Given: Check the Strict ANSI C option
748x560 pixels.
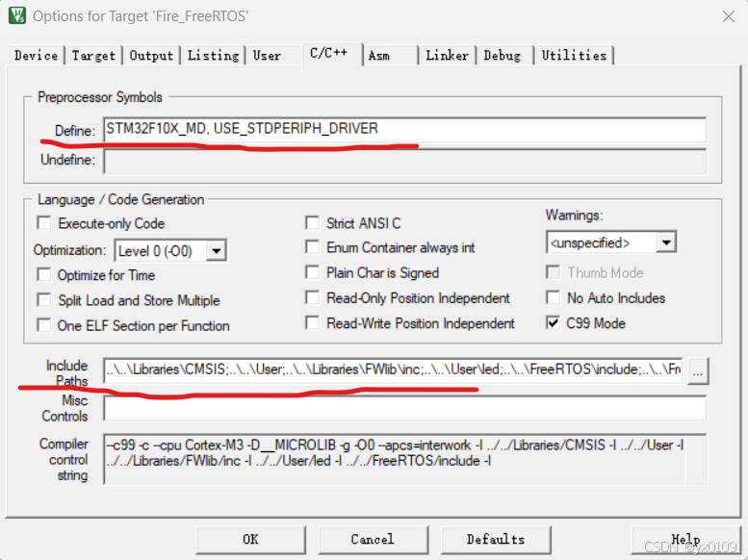Looking at the screenshot, I should (313, 223).
